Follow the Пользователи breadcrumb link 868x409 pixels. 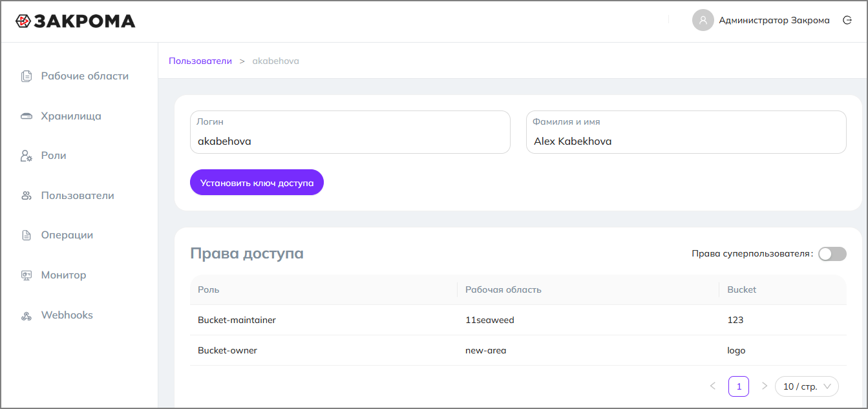(200, 61)
